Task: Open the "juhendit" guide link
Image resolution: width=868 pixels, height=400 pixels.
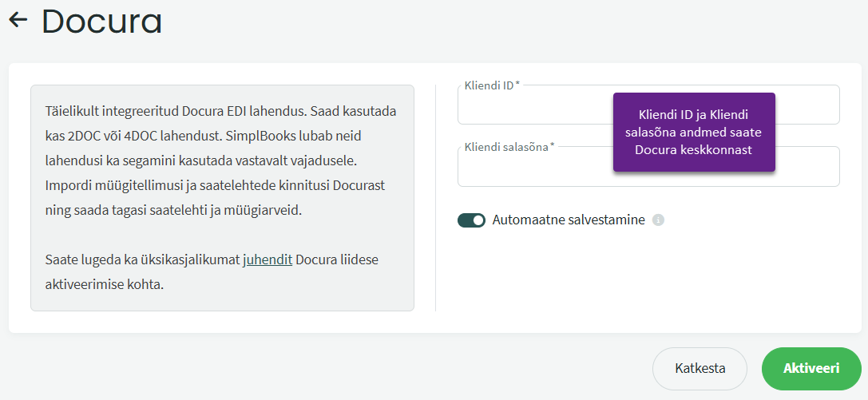Action: pyautogui.click(x=268, y=259)
